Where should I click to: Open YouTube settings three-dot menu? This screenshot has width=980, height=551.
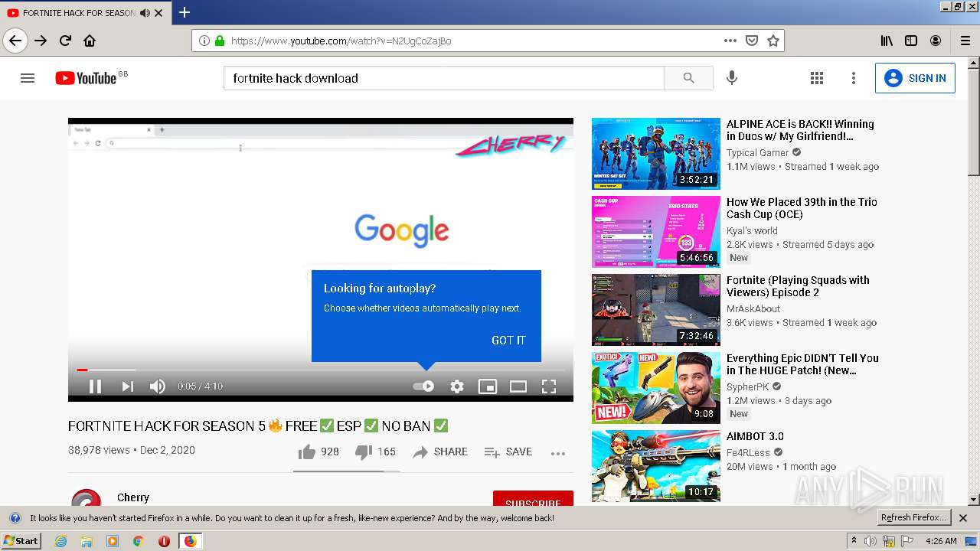pyautogui.click(x=854, y=78)
